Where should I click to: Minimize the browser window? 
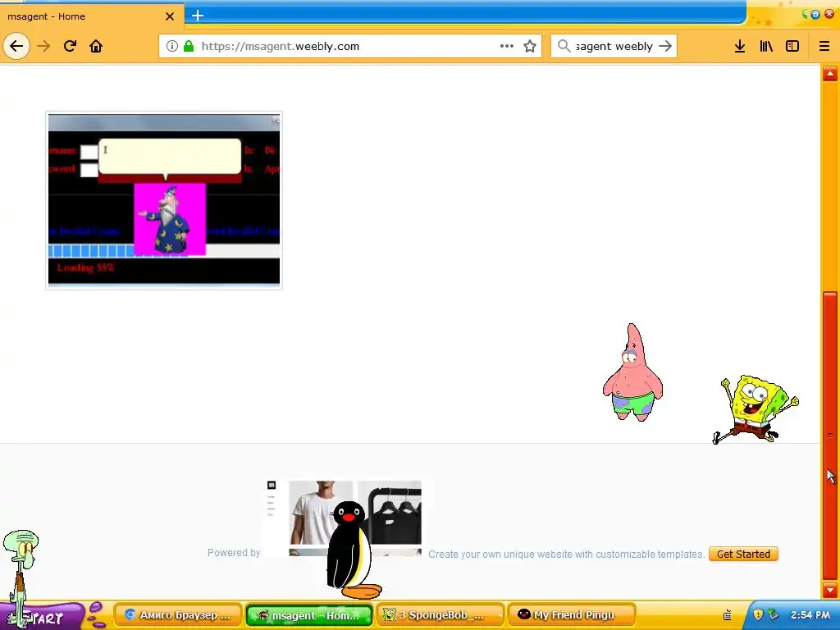tap(804, 14)
